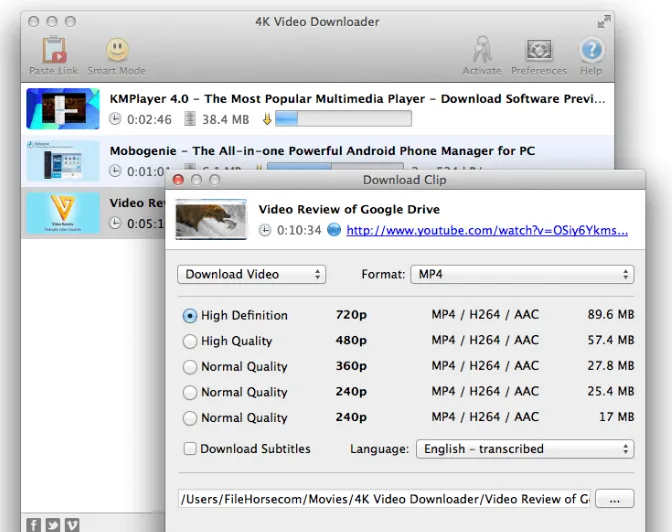
Task: Select Normal Quality 360p radio button
Action: [x=190, y=367]
